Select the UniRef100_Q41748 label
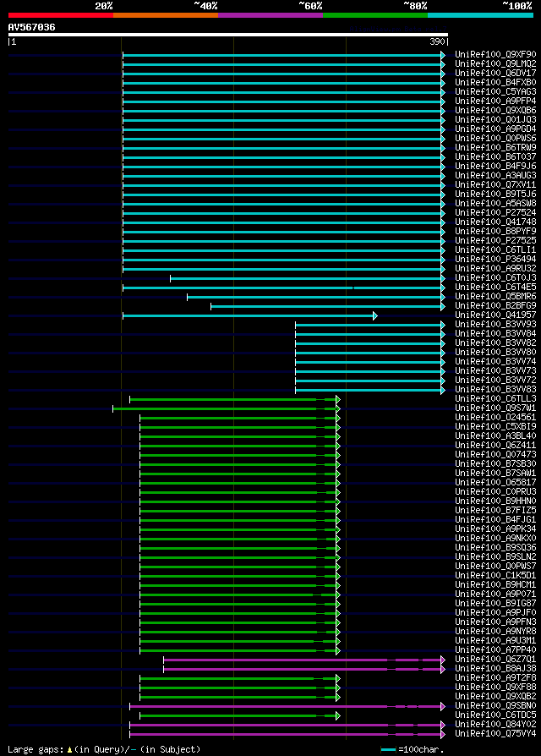The image size is (541, 756). click(495, 222)
